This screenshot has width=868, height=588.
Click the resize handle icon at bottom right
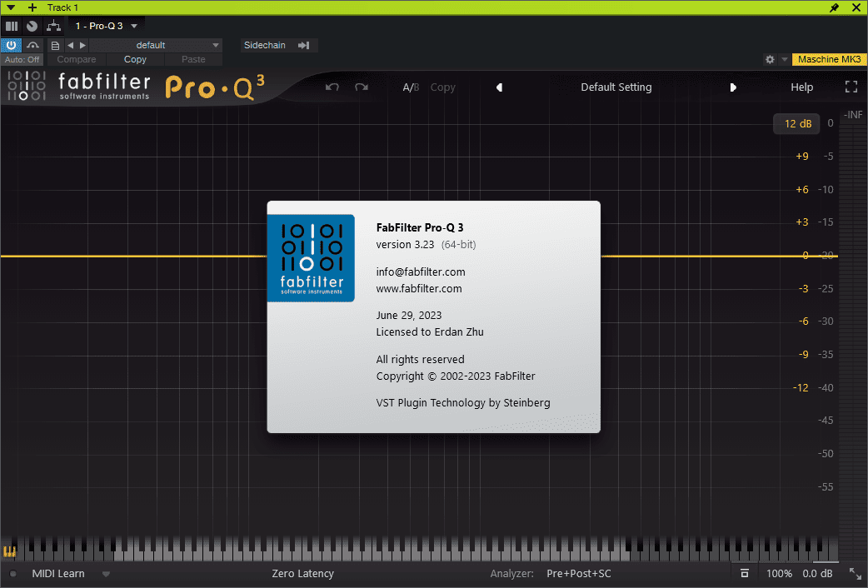point(855,574)
